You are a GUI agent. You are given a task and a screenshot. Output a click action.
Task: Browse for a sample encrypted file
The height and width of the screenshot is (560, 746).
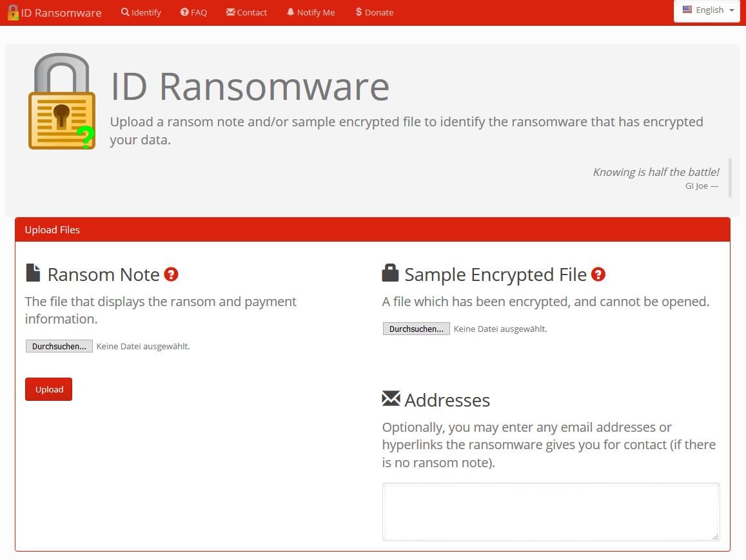click(x=417, y=329)
